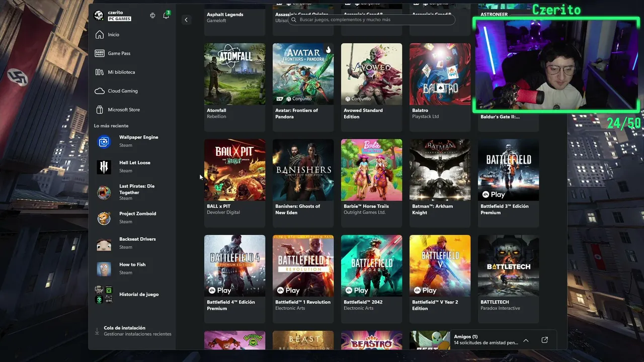This screenshot has width=644, height=362.
Task: Open the Batman: Arkham Knight cover
Action: (x=440, y=170)
